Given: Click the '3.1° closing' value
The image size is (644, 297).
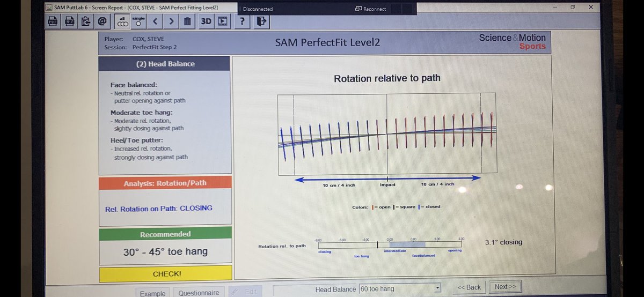Looking at the screenshot, I should [x=503, y=242].
